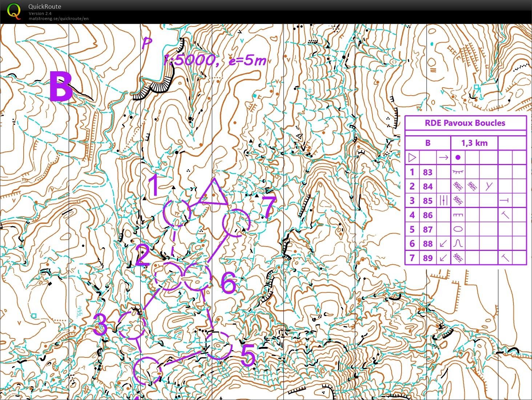The height and width of the screenshot is (400, 532).
Task: Click row number '5' in the control table
Action: (412, 229)
